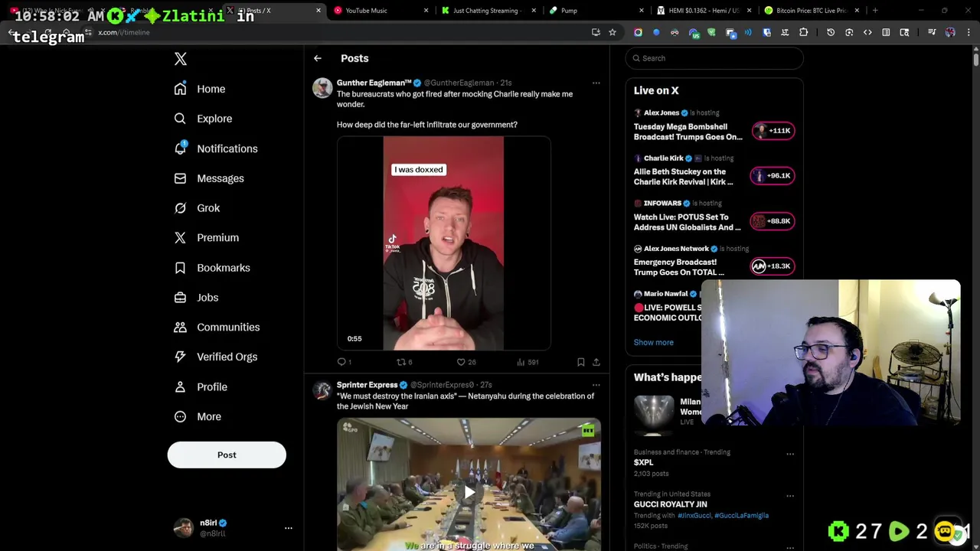980x551 pixels.
Task: Open more options for Politics trending item
Action: [790, 547]
